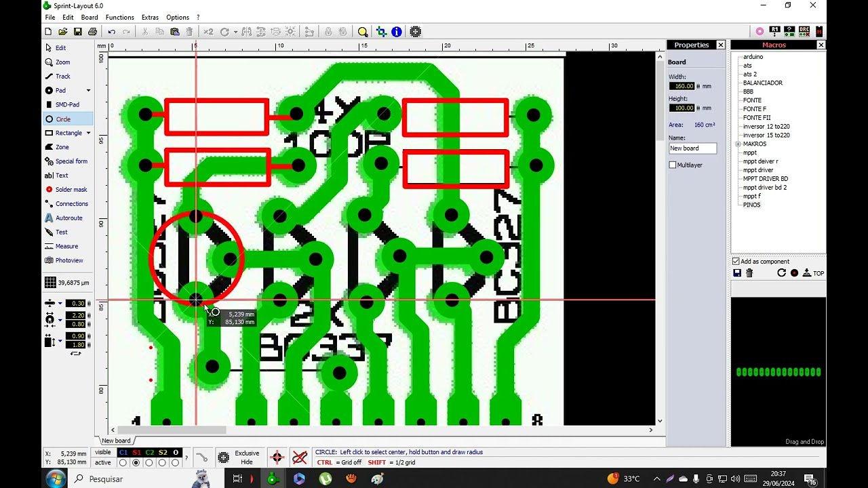Click the yellow magnifier zoom icon
This screenshot has width=868, height=488.
(363, 31)
